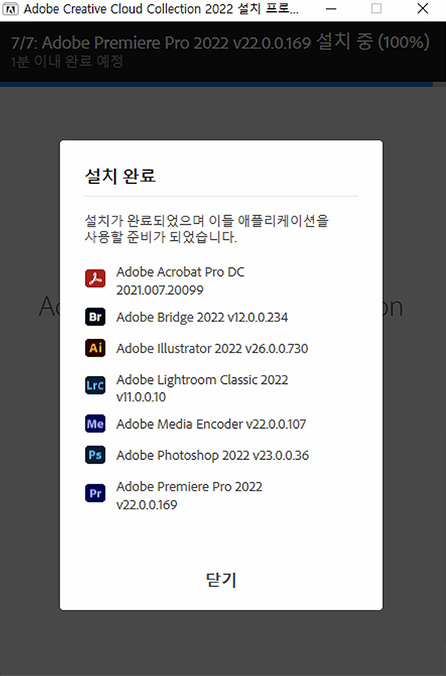446x676 pixels.
Task: Close the installer window with X
Action: click(423, 8)
